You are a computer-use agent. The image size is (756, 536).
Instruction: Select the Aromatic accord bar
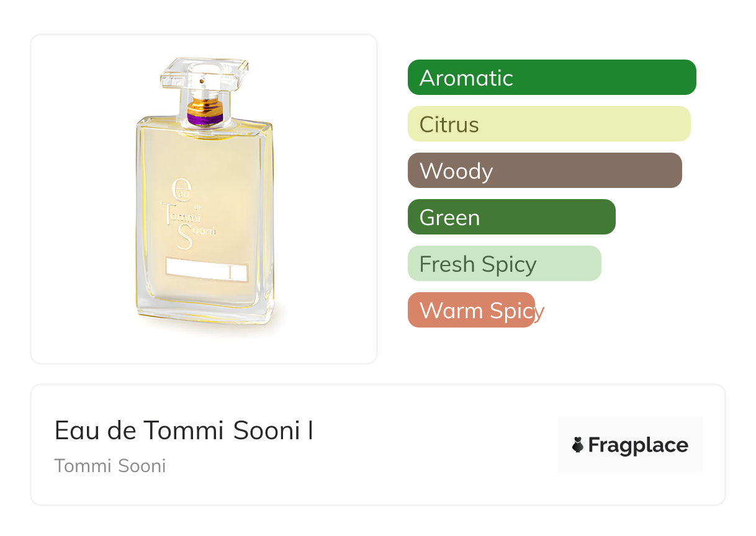pyautogui.click(x=551, y=78)
